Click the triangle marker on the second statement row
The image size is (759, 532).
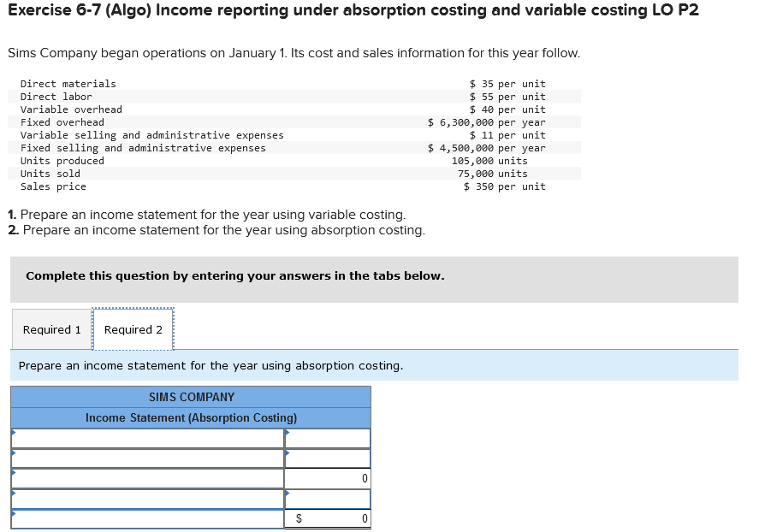tap(14, 452)
